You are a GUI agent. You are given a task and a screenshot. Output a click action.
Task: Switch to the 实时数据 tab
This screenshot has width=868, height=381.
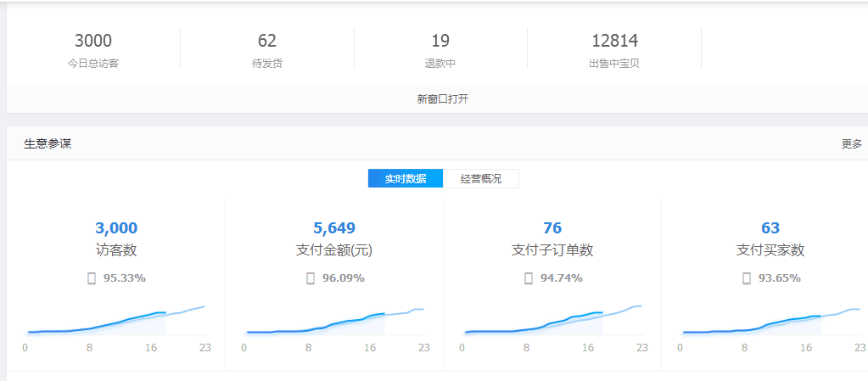pyautogui.click(x=405, y=179)
